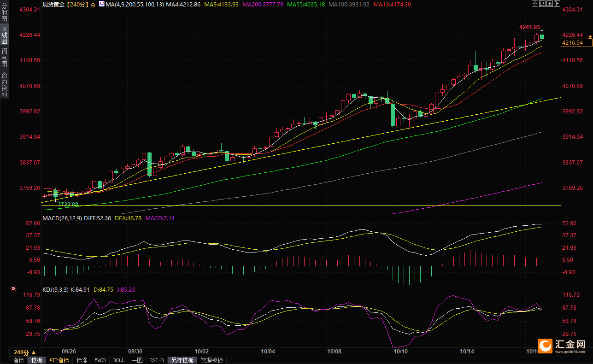Open 管理模板 template manager
Viewport: 593px width, 364px height.
pyautogui.click(x=212, y=360)
